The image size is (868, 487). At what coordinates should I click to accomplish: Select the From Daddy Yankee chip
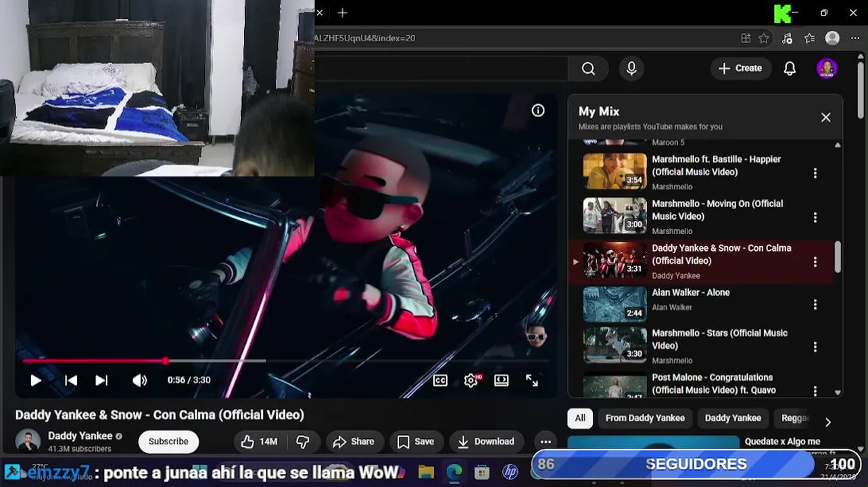pos(645,418)
